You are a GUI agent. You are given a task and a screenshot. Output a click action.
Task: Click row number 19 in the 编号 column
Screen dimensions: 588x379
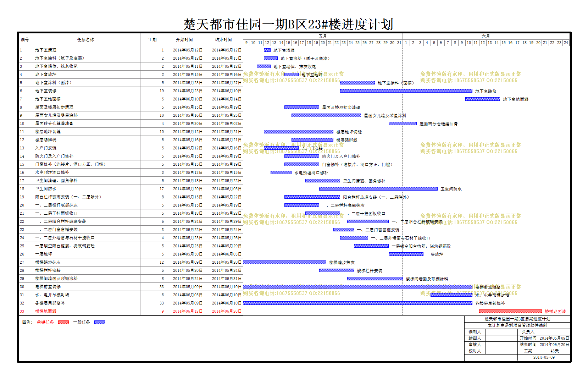click(22, 197)
